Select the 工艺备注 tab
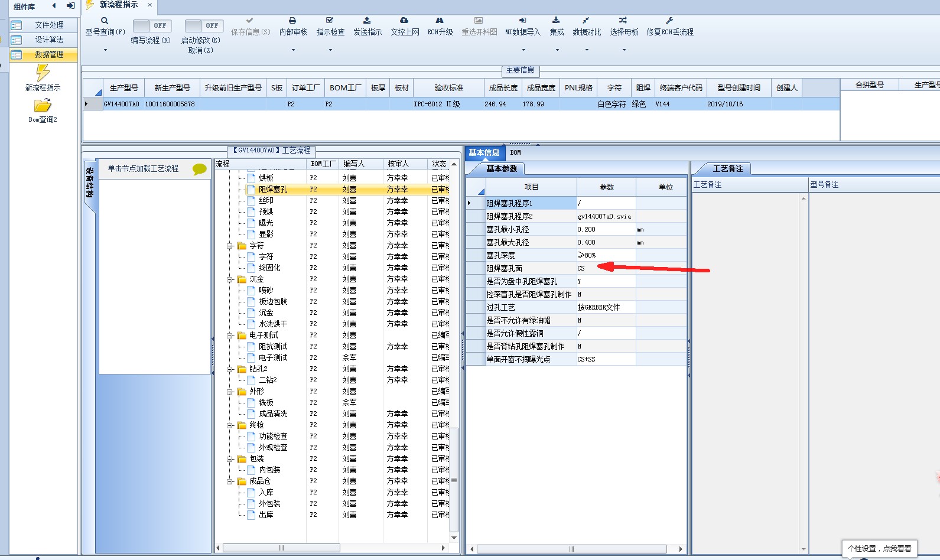Screen dimensions: 940x560 [x=728, y=169]
